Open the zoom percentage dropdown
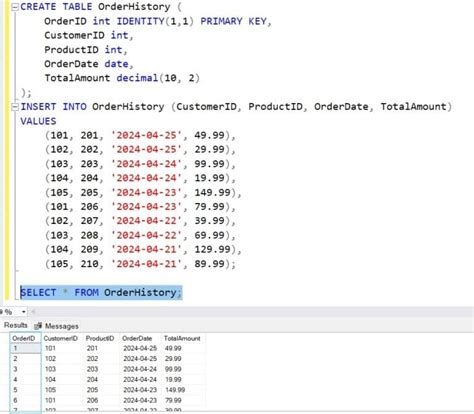Screen dimensions: 474x414 (23, 312)
